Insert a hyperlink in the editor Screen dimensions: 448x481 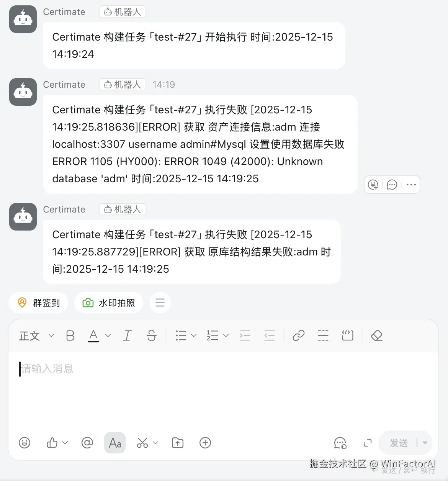click(x=299, y=335)
